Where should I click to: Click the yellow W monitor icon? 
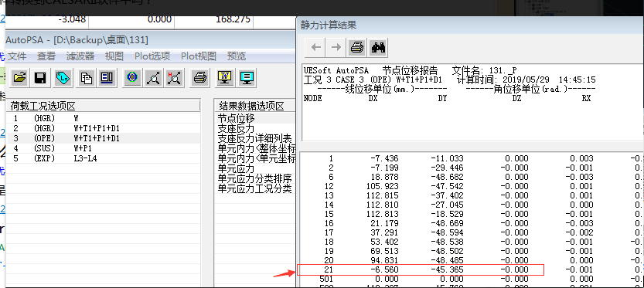[x=225, y=77]
